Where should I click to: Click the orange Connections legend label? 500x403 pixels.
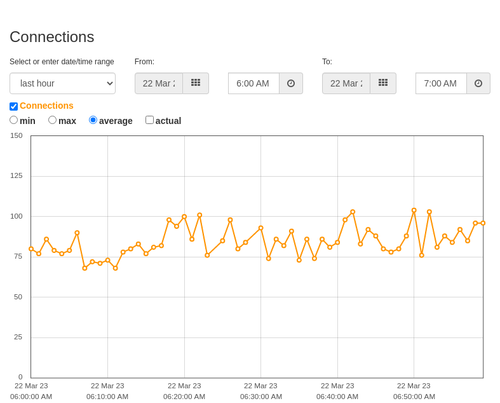click(x=46, y=106)
